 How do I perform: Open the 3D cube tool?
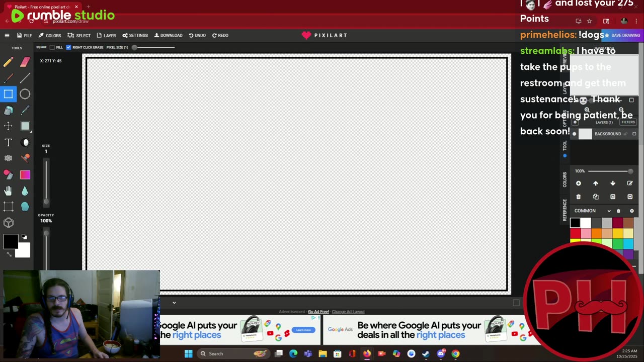[8, 223]
